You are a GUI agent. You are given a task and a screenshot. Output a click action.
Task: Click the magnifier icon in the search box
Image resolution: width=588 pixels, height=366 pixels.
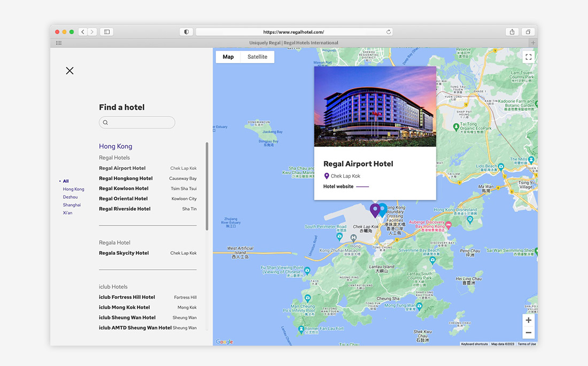pos(105,122)
